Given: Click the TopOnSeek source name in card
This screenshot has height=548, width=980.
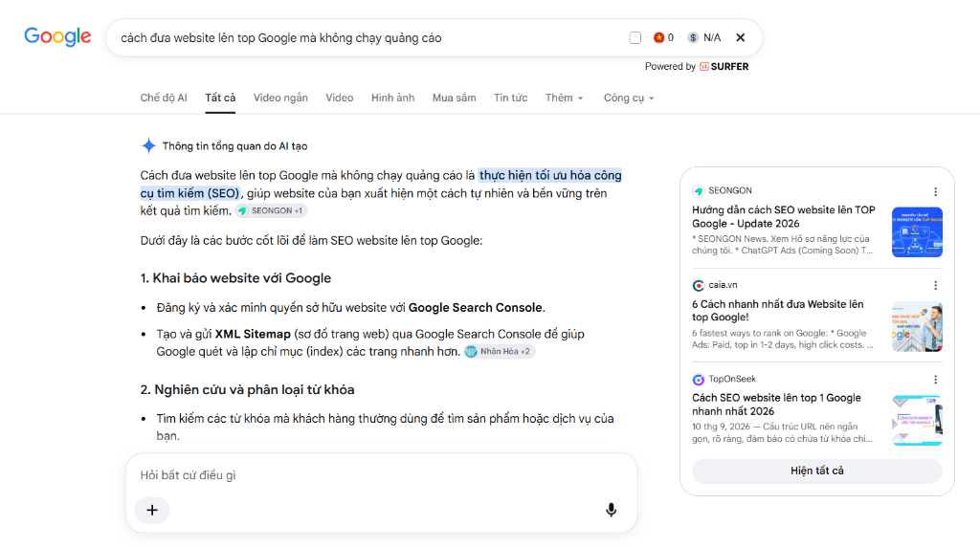Looking at the screenshot, I should point(732,379).
